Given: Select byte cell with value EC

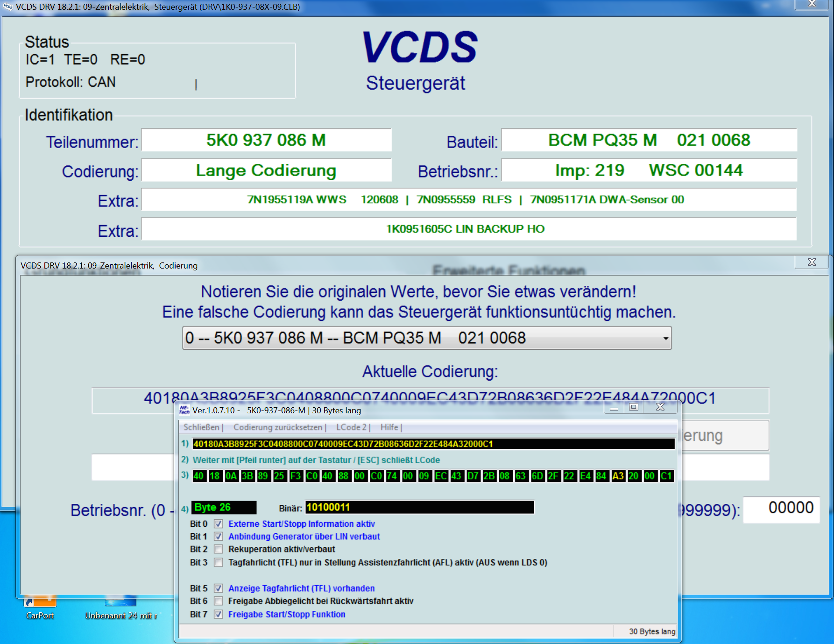Looking at the screenshot, I should [441, 476].
